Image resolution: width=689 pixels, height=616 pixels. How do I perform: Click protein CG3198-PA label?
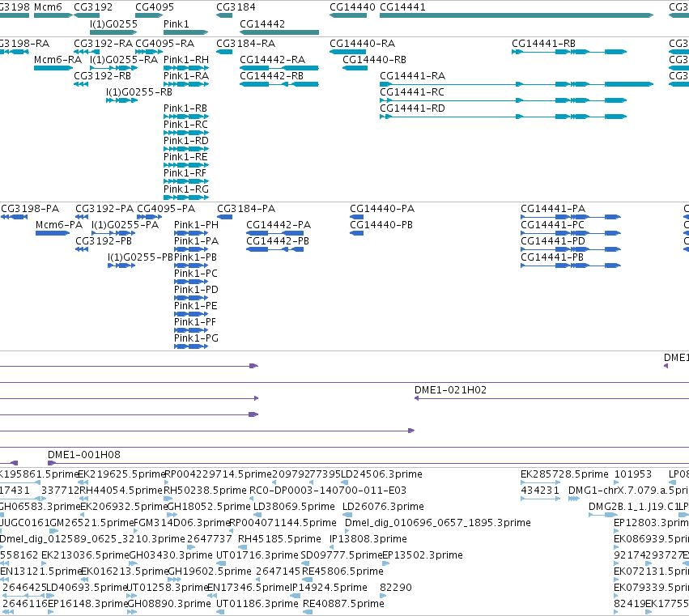click(x=30, y=209)
